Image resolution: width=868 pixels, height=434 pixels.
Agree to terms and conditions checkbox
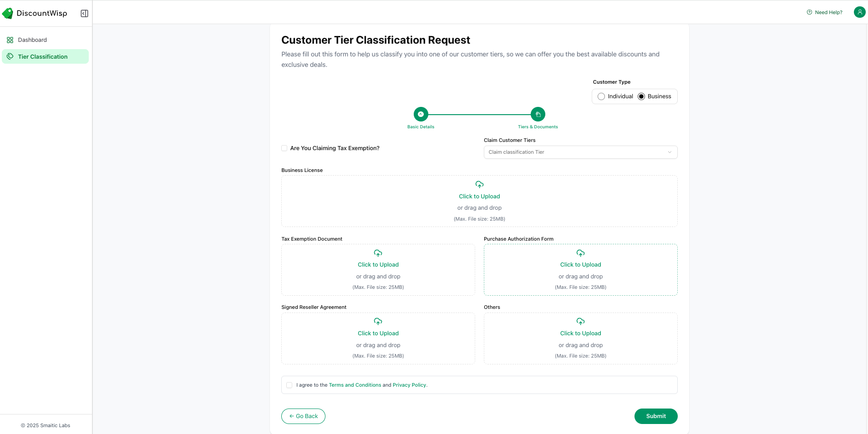(289, 385)
